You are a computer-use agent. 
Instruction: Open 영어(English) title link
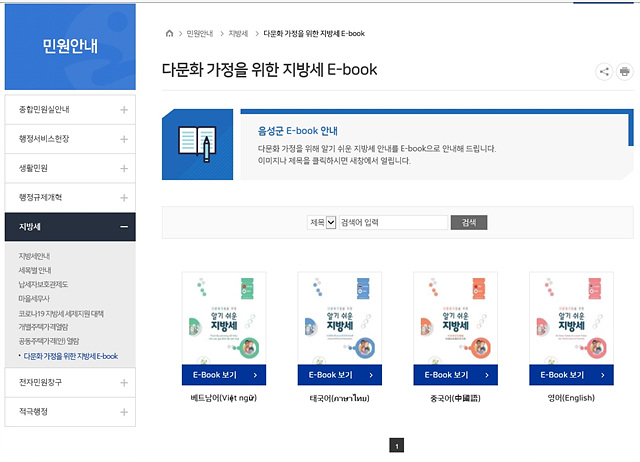pyautogui.click(x=571, y=398)
